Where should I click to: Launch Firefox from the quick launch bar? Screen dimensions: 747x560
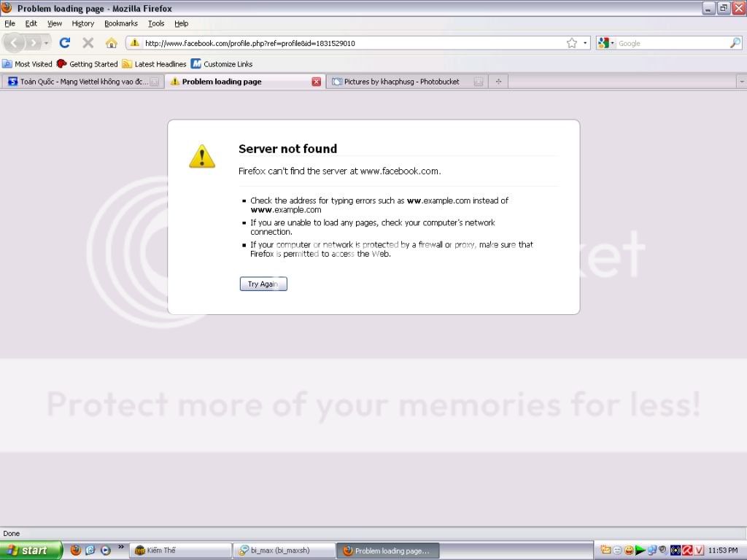click(x=76, y=551)
